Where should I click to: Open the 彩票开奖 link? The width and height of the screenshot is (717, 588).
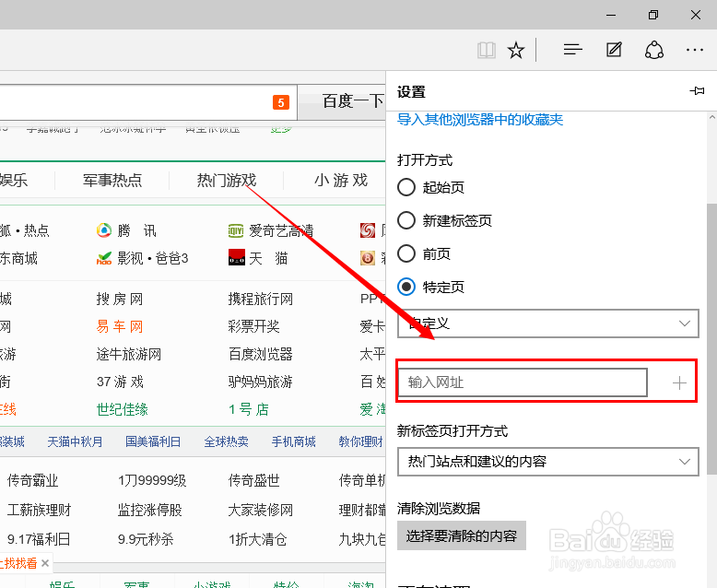[253, 326]
